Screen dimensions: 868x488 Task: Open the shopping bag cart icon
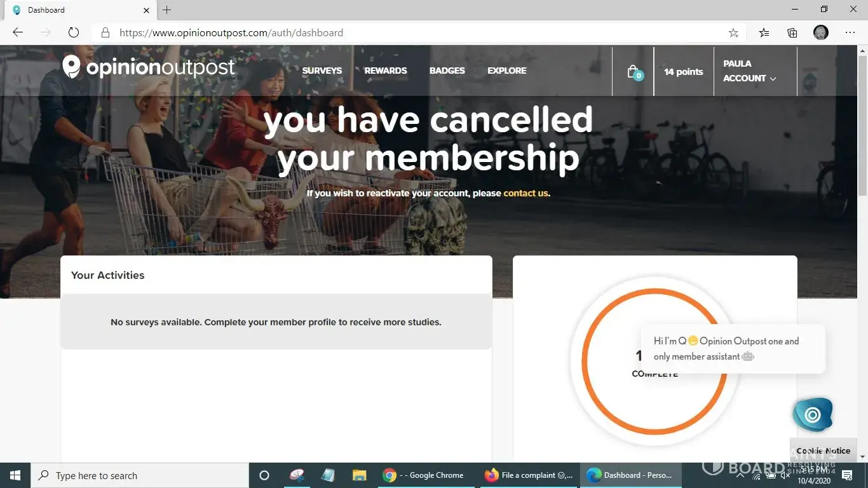point(634,72)
